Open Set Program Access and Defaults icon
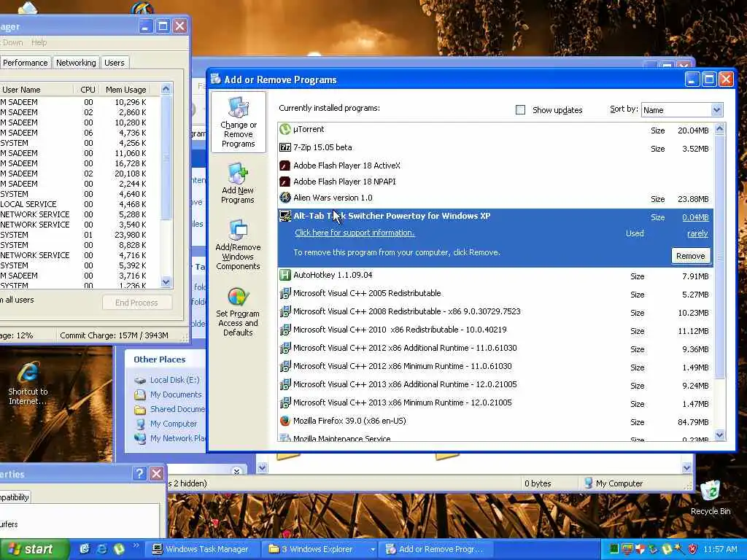747x560 pixels. (x=239, y=297)
